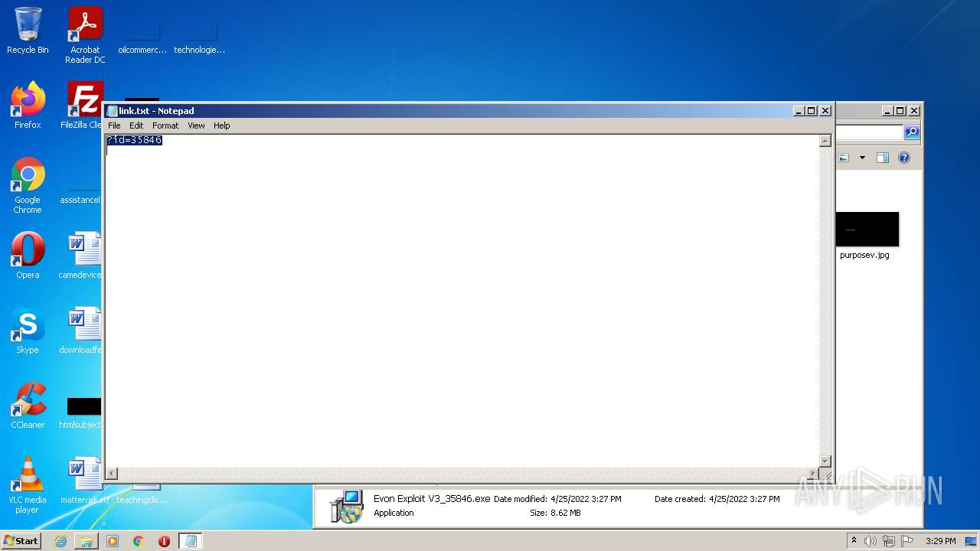Open the Recycle Bin desktop icon

pyautogui.click(x=28, y=31)
